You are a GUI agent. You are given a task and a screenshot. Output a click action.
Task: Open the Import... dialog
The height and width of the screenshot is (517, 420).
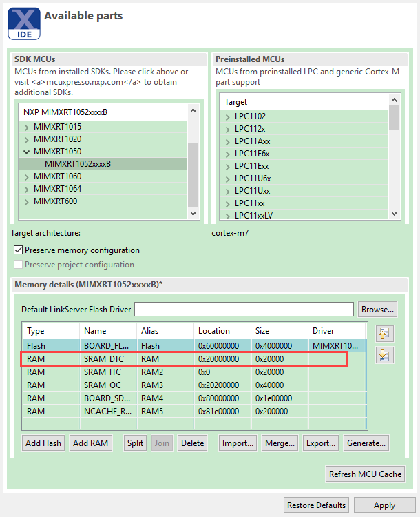(x=238, y=443)
